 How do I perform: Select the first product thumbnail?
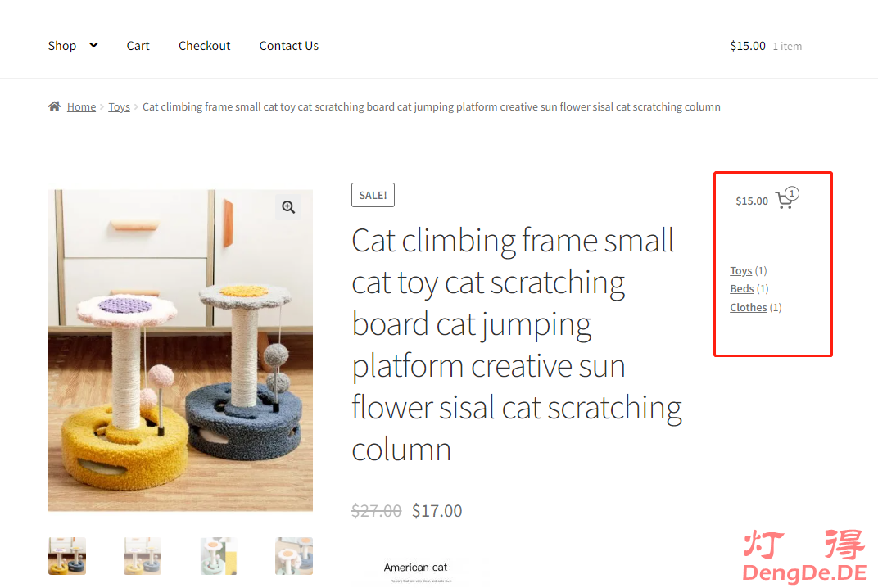[67, 556]
